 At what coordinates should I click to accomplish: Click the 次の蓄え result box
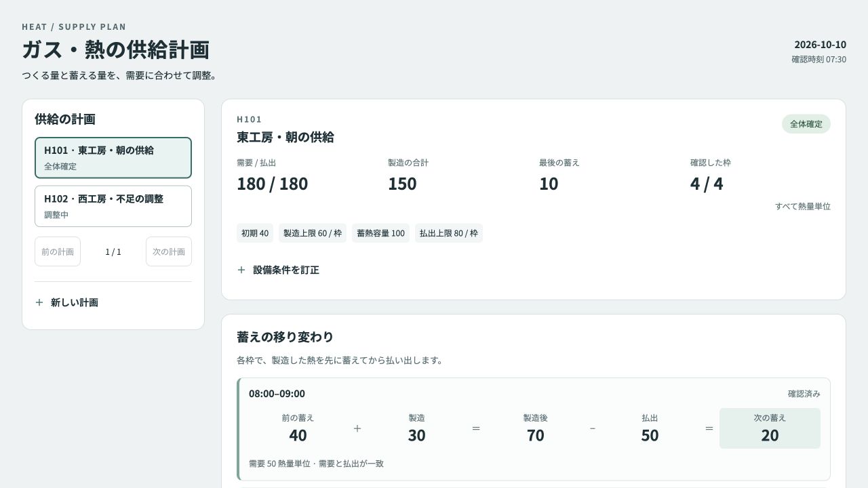(x=770, y=428)
